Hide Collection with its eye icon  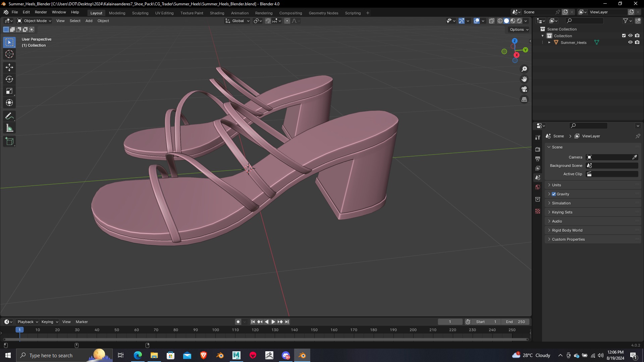tap(630, 36)
